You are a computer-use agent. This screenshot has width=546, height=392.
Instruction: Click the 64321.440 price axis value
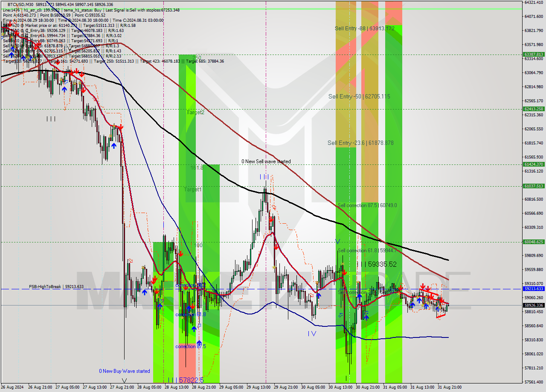click(533, 3)
